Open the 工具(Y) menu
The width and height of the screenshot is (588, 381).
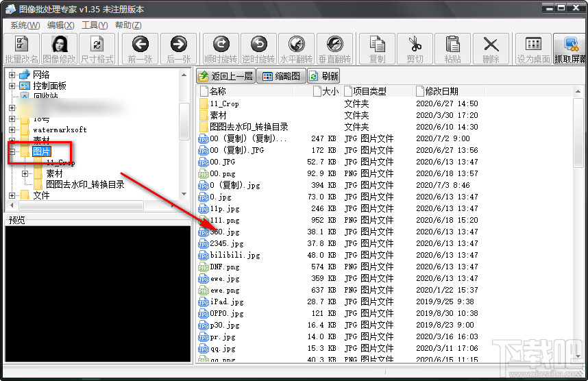click(x=95, y=25)
